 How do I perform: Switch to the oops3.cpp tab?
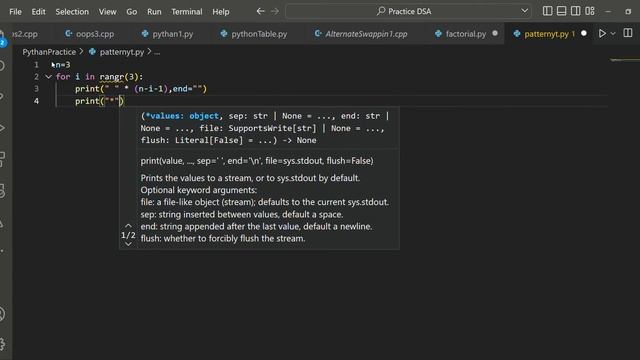(89, 34)
